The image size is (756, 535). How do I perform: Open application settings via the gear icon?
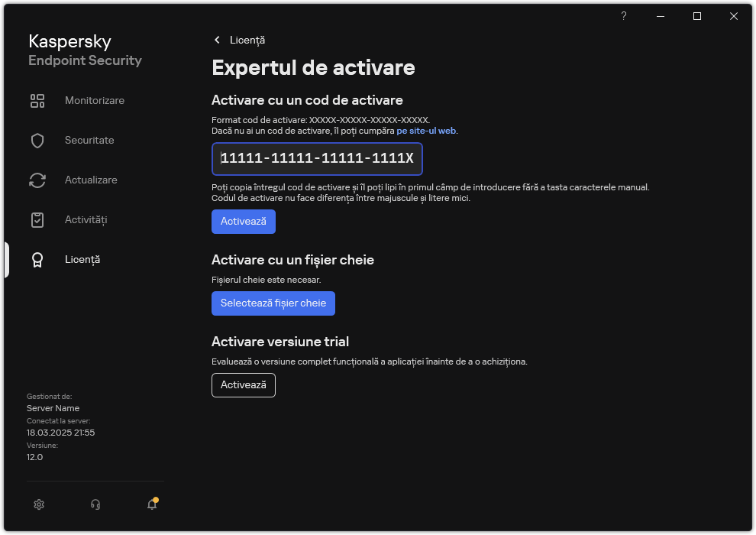(x=39, y=504)
